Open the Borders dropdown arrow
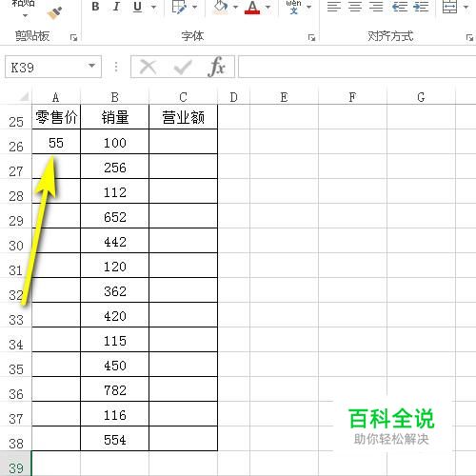This screenshot has height=476, width=476. click(195, 7)
